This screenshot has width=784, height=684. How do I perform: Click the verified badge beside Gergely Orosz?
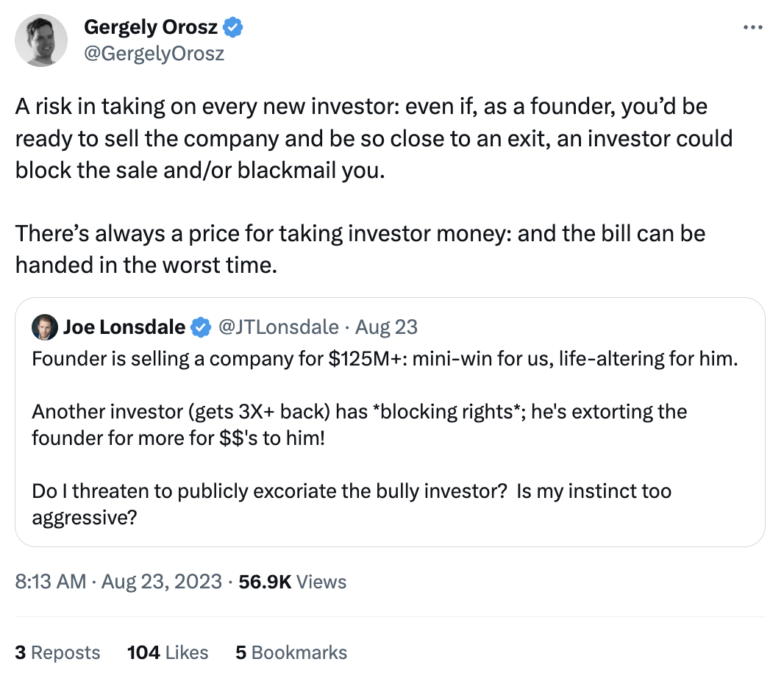[x=234, y=28]
